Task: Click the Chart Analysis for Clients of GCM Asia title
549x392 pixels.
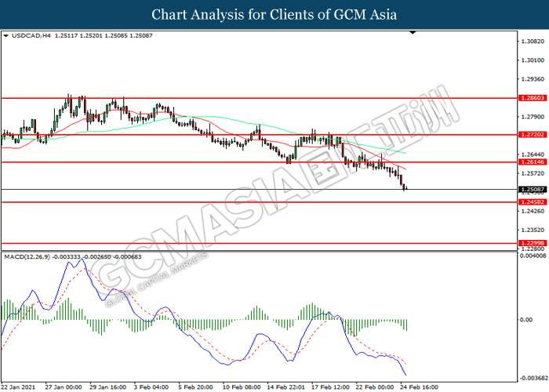Action: (x=274, y=15)
